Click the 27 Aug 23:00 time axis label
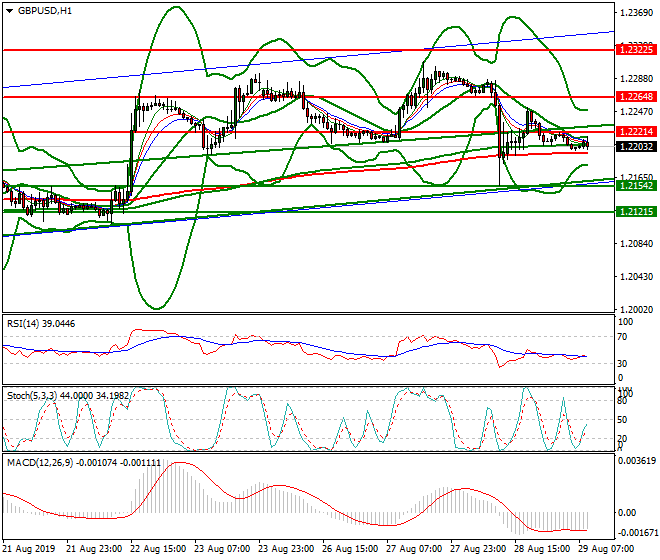The height and width of the screenshot is (560, 660). coord(478,549)
